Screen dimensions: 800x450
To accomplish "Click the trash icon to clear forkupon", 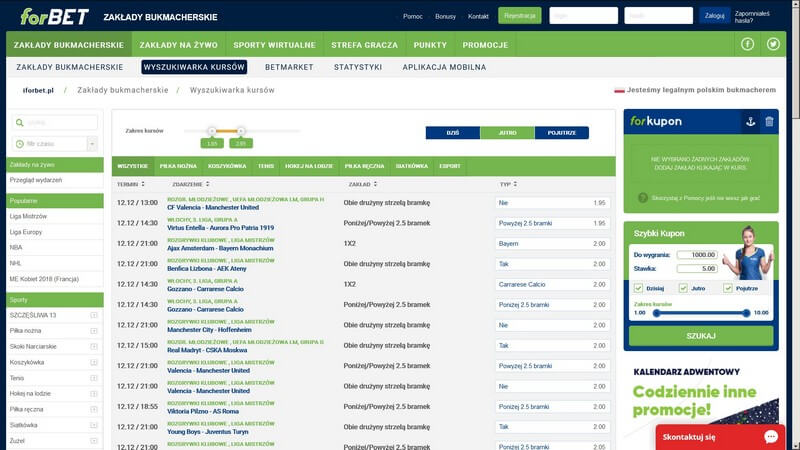I will pos(769,121).
